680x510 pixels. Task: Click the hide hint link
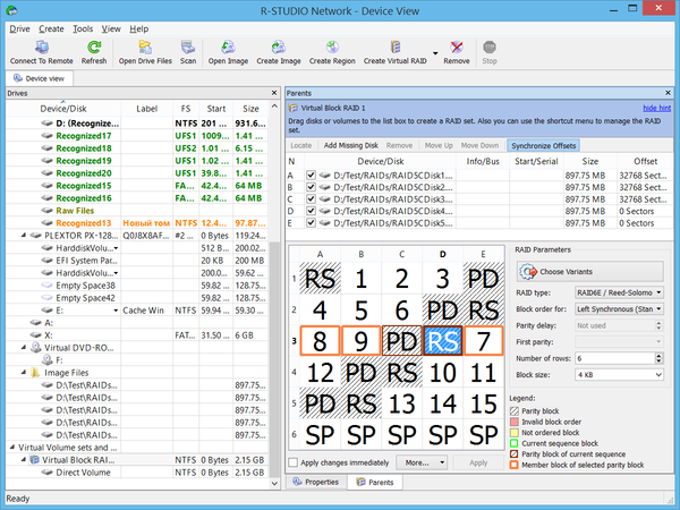(x=656, y=107)
